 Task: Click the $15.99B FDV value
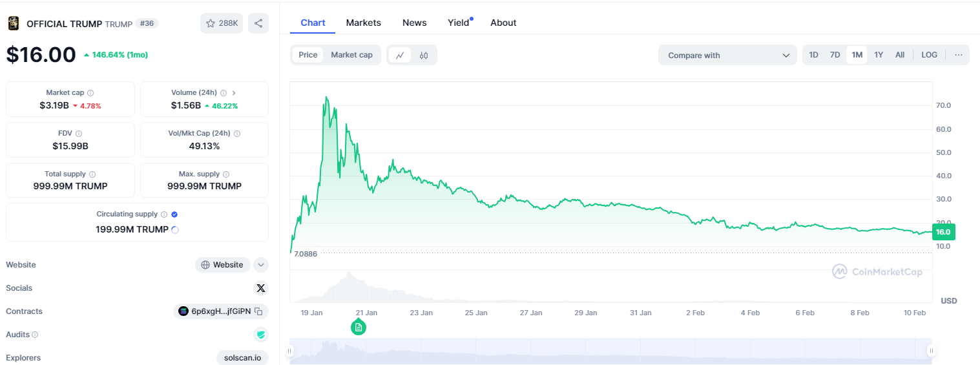tap(70, 146)
